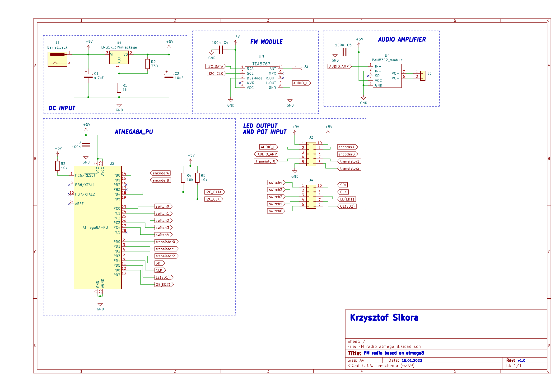Select the J1 Barrel_Jack connector symbol
Image resolution: width=555 pixels, height=392 pixels.
click(x=57, y=59)
